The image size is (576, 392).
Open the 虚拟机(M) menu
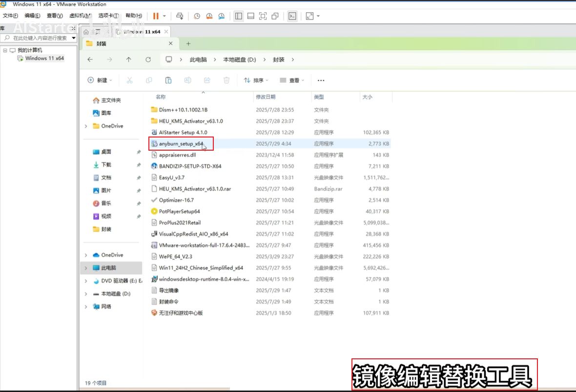click(x=80, y=16)
